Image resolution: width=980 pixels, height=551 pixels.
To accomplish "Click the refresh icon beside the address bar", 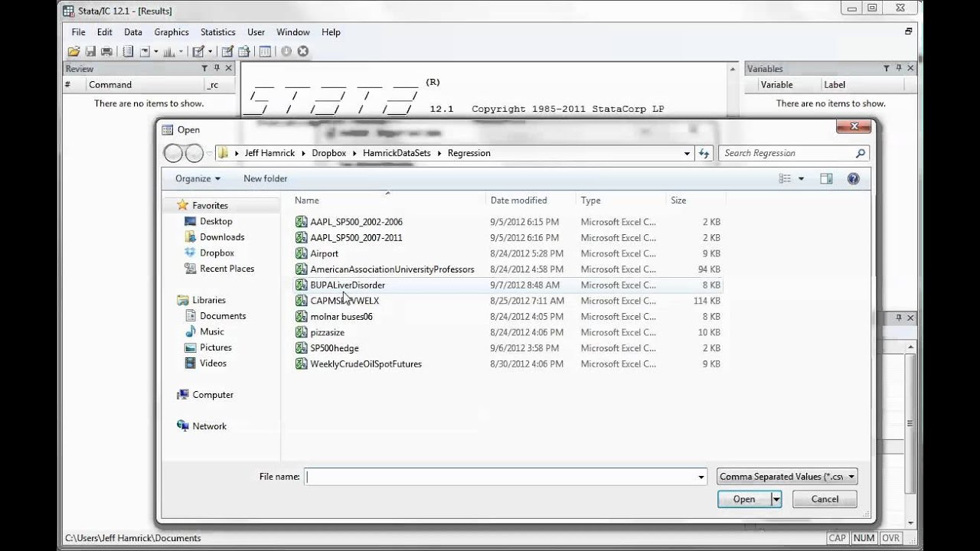I will 704,153.
